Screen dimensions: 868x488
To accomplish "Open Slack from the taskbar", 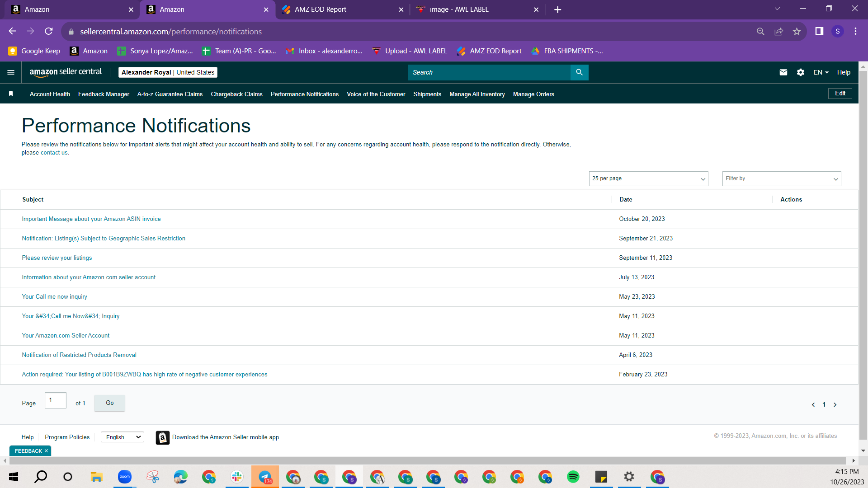I will [x=237, y=477].
